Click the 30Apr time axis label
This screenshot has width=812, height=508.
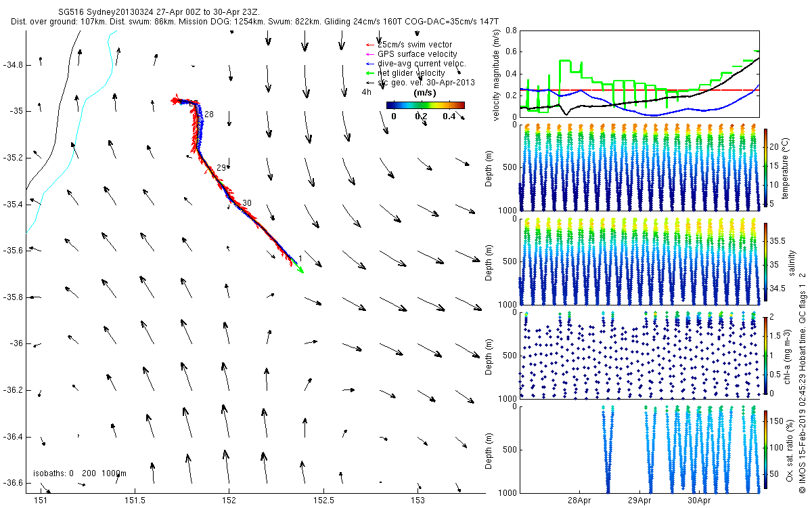(699, 501)
